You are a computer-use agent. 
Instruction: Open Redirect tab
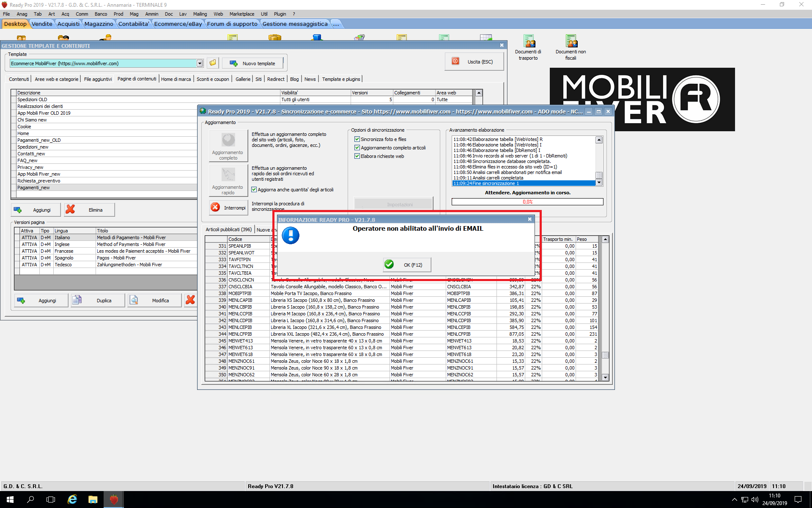tap(276, 79)
